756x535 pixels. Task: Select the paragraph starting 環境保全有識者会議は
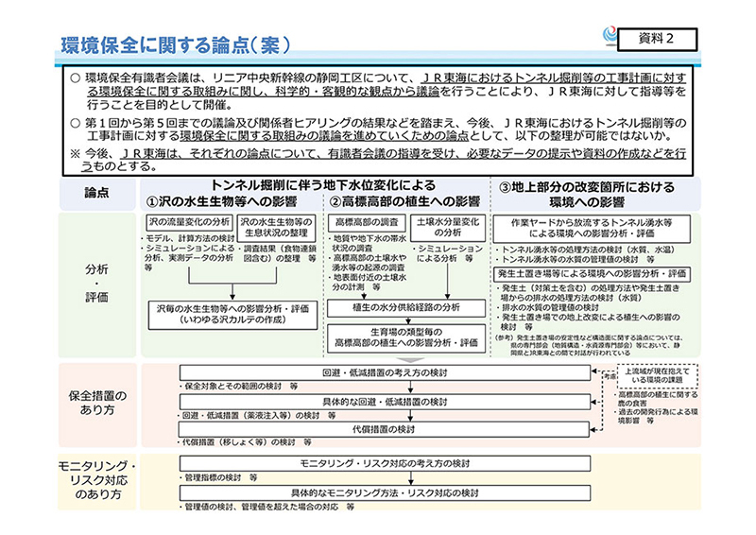point(381,91)
